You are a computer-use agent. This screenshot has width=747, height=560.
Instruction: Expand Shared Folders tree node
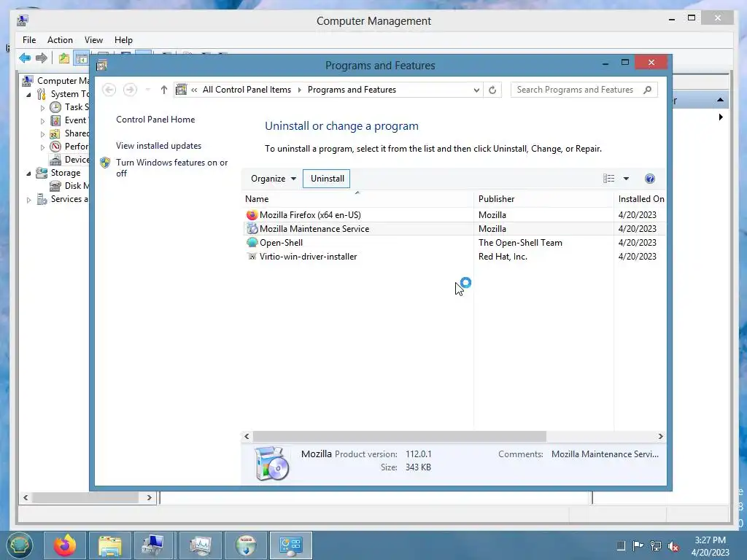coord(42,134)
